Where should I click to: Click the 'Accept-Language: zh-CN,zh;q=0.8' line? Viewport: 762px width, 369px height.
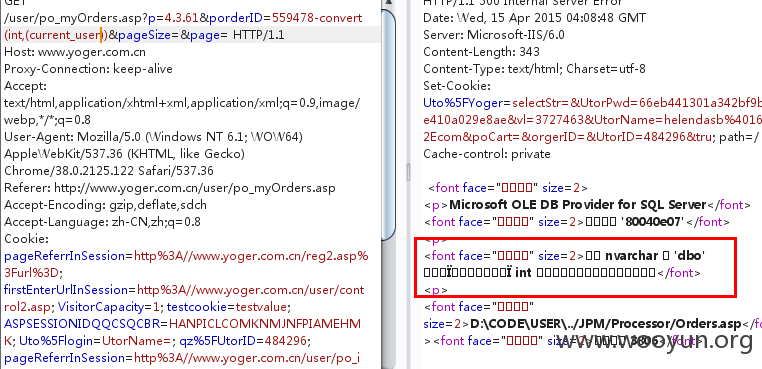click(x=103, y=222)
